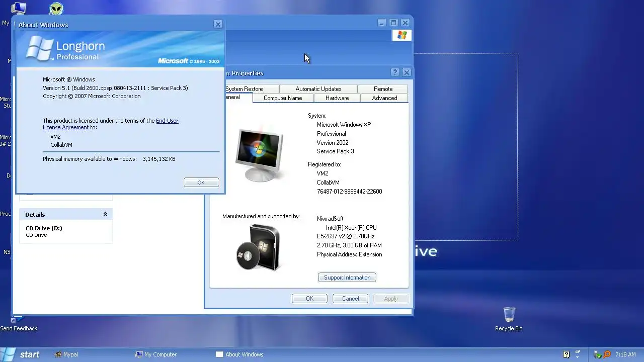Image resolution: width=644 pixels, height=362 pixels.
Task: Click the Support Information button
Action: point(347,278)
